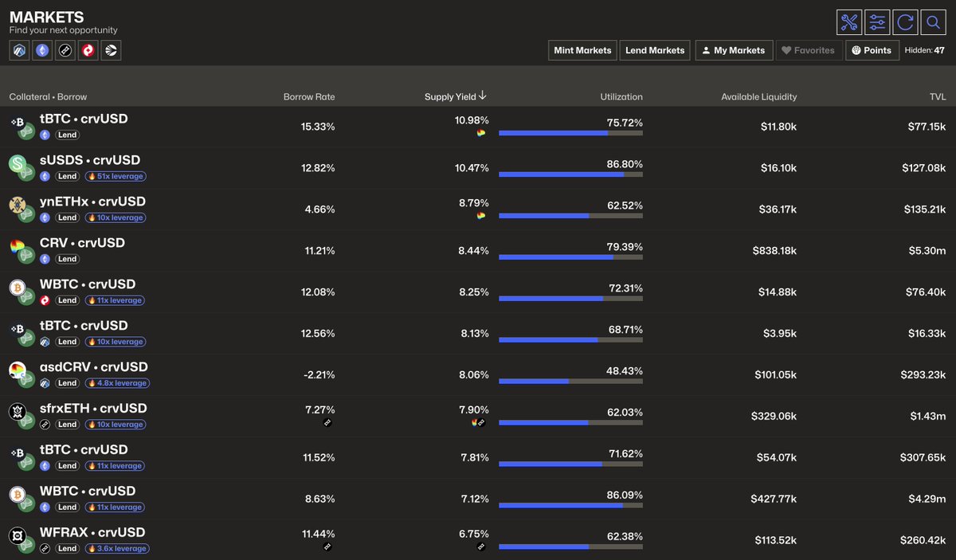Viewport: 956px width, 560px height.
Task: Click the 4.8x leverage badge on asdCRV
Action: 116,383
